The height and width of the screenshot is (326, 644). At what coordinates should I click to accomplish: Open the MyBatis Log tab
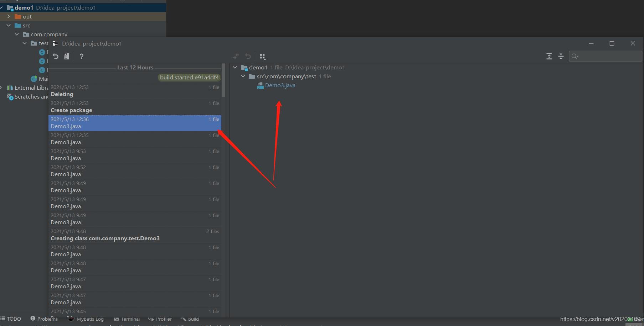[x=86, y=319]
